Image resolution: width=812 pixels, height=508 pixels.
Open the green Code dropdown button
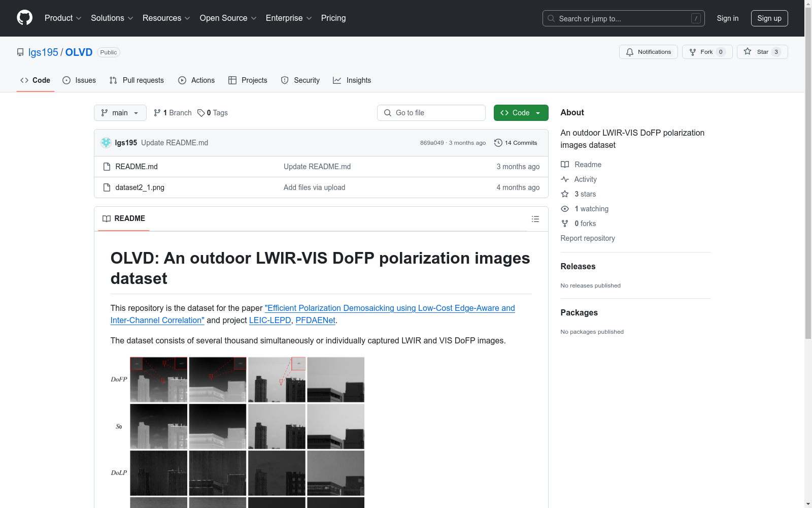coord(521,113)
